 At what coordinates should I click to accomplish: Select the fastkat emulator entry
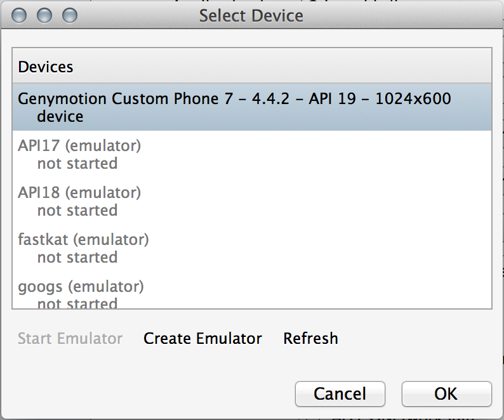[83, 240]
